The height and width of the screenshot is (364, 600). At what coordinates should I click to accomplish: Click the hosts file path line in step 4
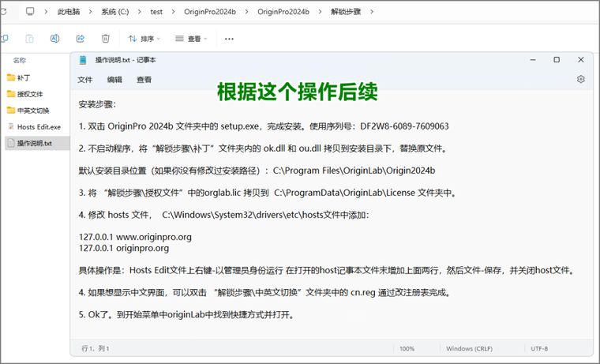pos(224,215)
